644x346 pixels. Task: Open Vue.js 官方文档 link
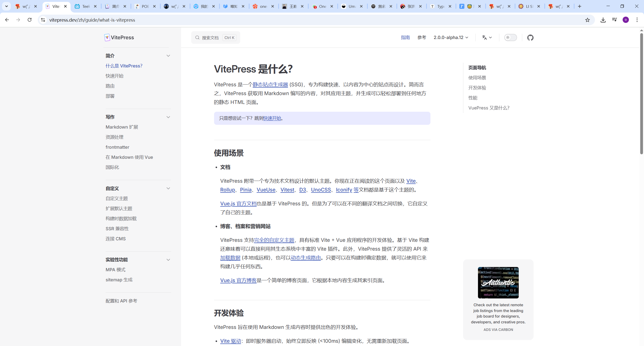pos(238,204)
